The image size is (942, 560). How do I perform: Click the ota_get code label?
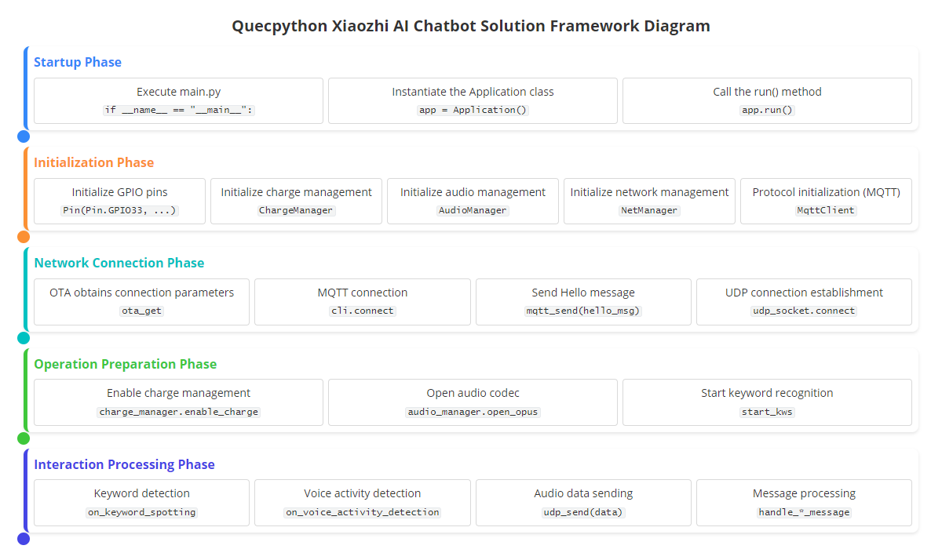coord(141,311)
